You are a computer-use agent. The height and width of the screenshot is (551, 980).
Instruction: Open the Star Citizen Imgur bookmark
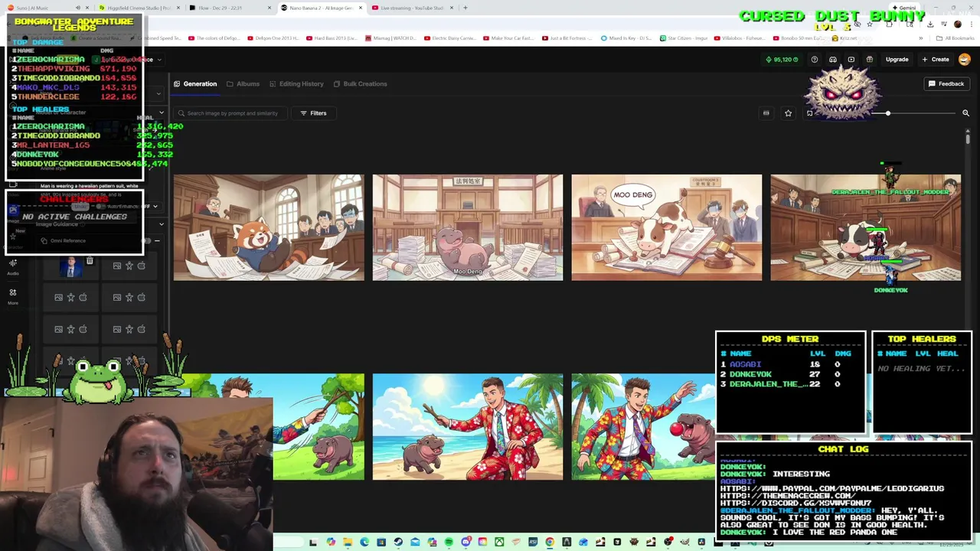tap(683, 38)
